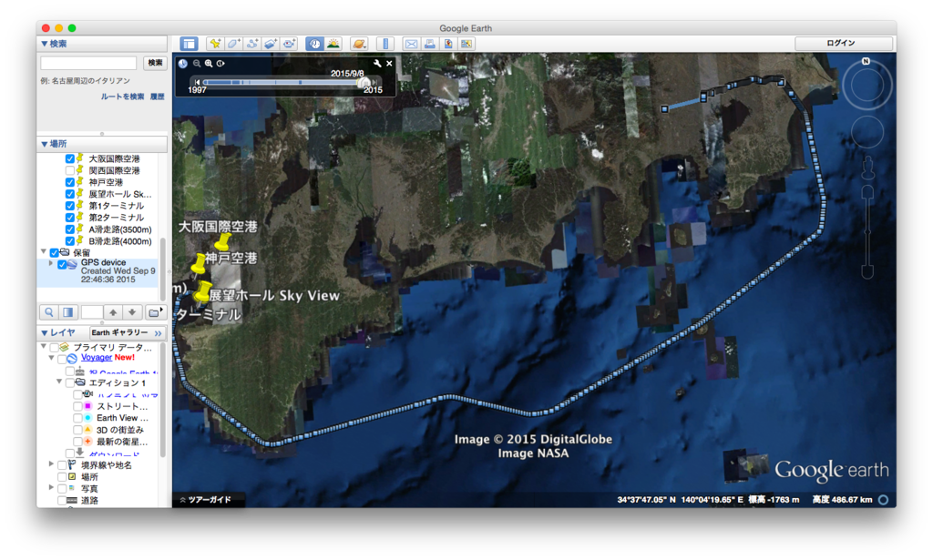This screenshot has height=560, width=933.
Task: Record a tour with the camera icon
Action: pos(289,44)
